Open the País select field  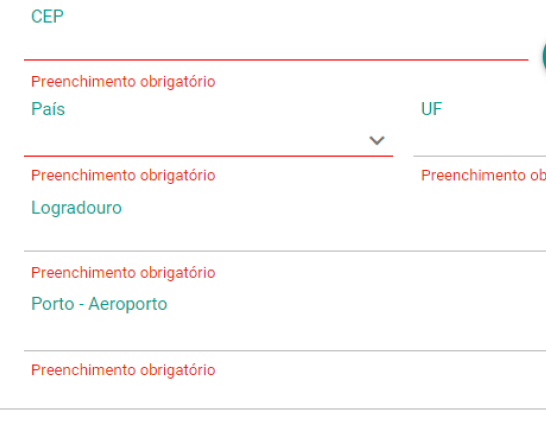[x=208, y=140]
